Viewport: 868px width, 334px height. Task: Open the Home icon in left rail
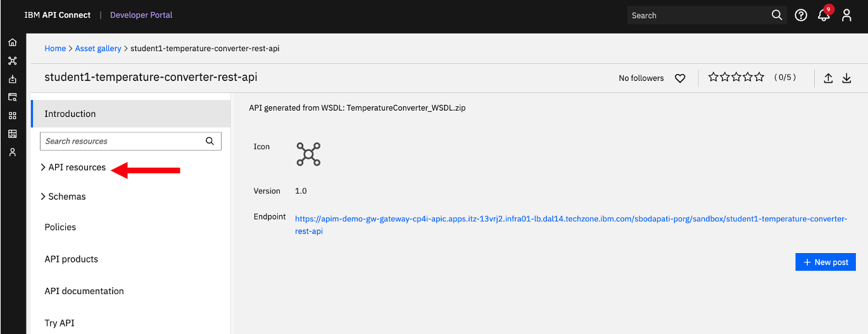click(x=13, y=43)
